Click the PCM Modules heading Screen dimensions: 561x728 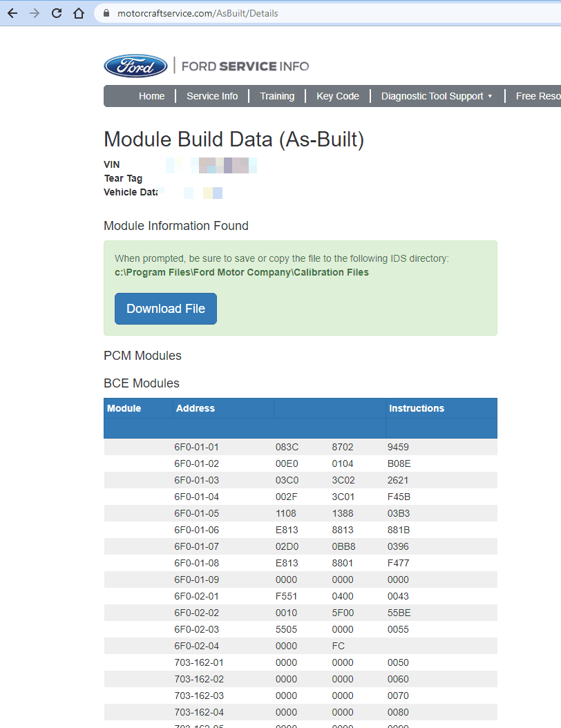click(x=142, y=356)
